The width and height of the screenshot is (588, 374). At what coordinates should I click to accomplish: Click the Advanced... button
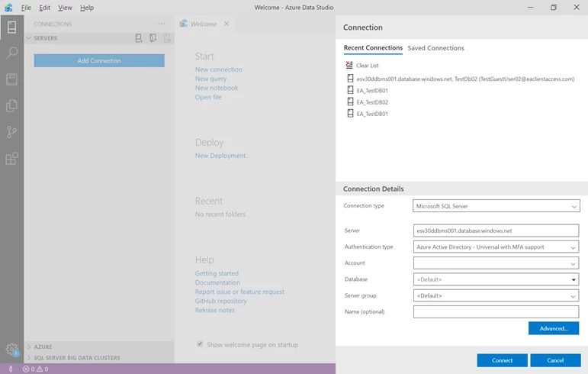(x=554, y=328)
